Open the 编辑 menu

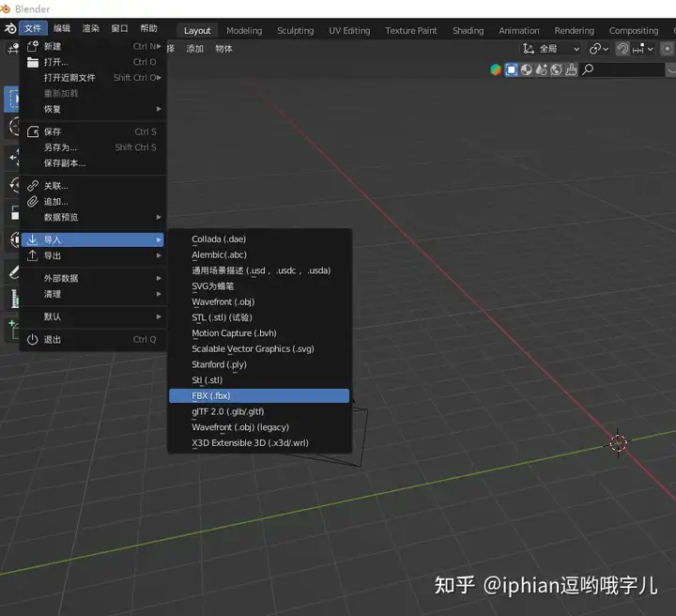tap(62, 28)
